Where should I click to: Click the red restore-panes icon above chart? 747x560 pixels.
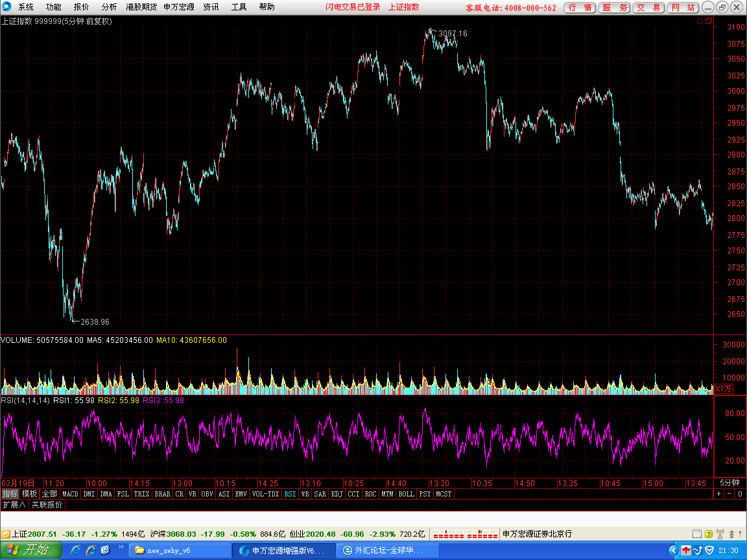coord(708,21)
